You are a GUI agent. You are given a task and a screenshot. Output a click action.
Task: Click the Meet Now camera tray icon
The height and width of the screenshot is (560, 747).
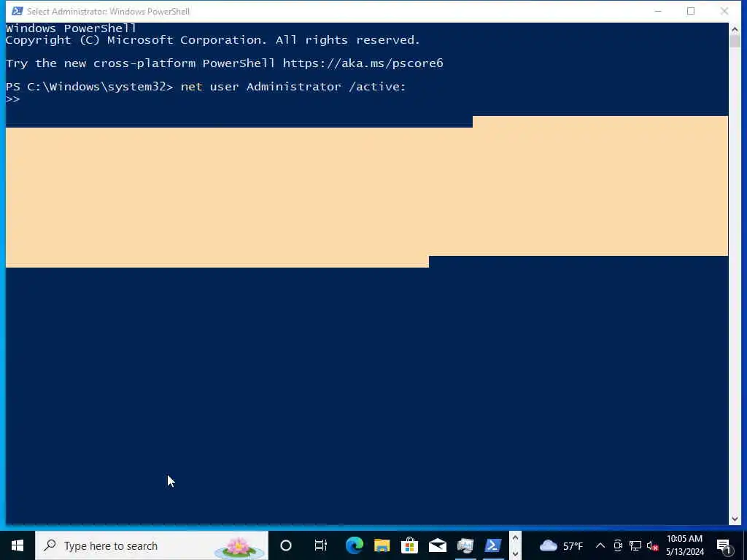618,545
